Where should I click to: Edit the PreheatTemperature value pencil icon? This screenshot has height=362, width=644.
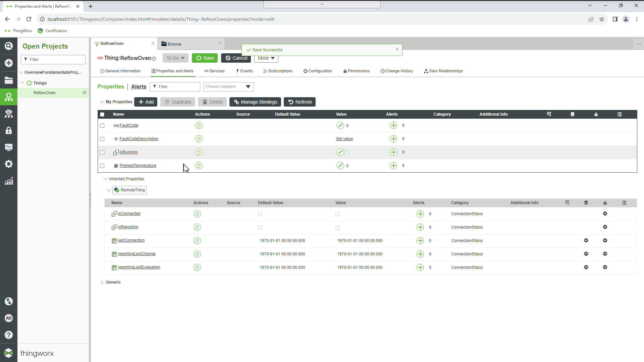coord(340,166)
